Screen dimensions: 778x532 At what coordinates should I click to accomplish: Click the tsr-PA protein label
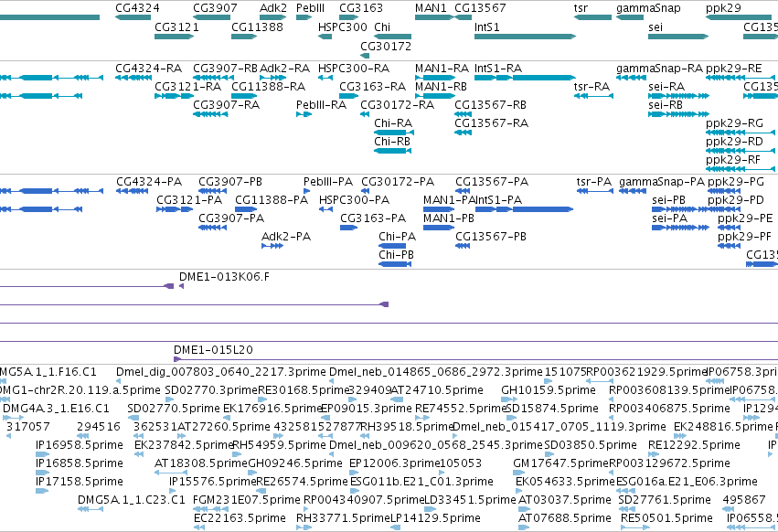click(594, 182)
